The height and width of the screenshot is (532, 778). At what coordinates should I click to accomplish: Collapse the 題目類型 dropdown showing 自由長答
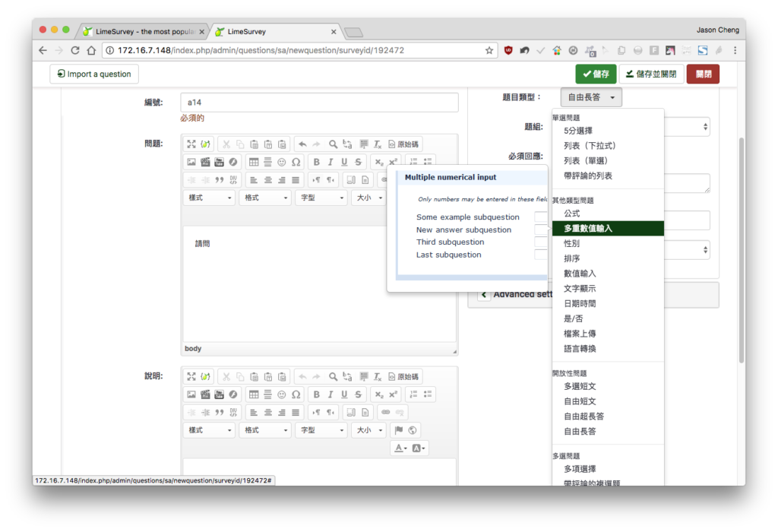pyautogui.click(x=591, y=97)
